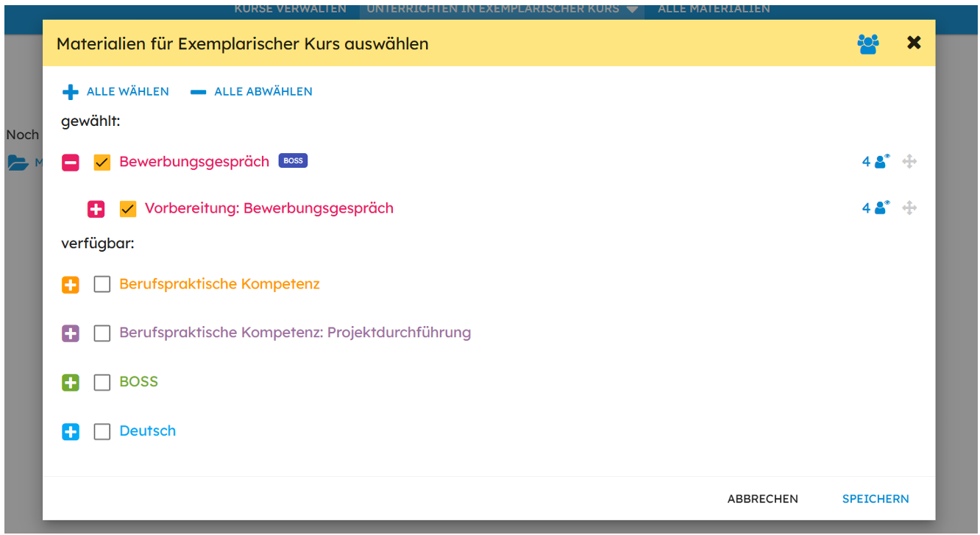980x535 pixels.
Task: Select all materials with Alle wählen
Action: point(116,92)
